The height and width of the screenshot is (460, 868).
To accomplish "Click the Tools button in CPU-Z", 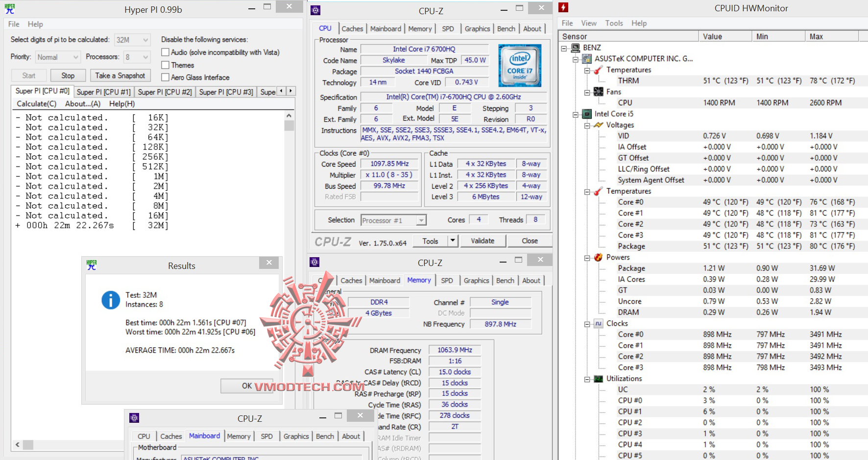I will [x=430, y=241].
